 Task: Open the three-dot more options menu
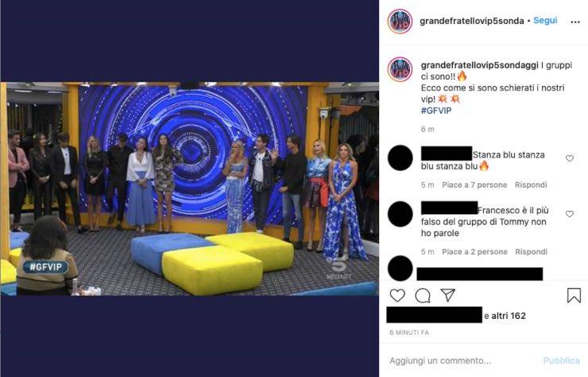[575, 22]
